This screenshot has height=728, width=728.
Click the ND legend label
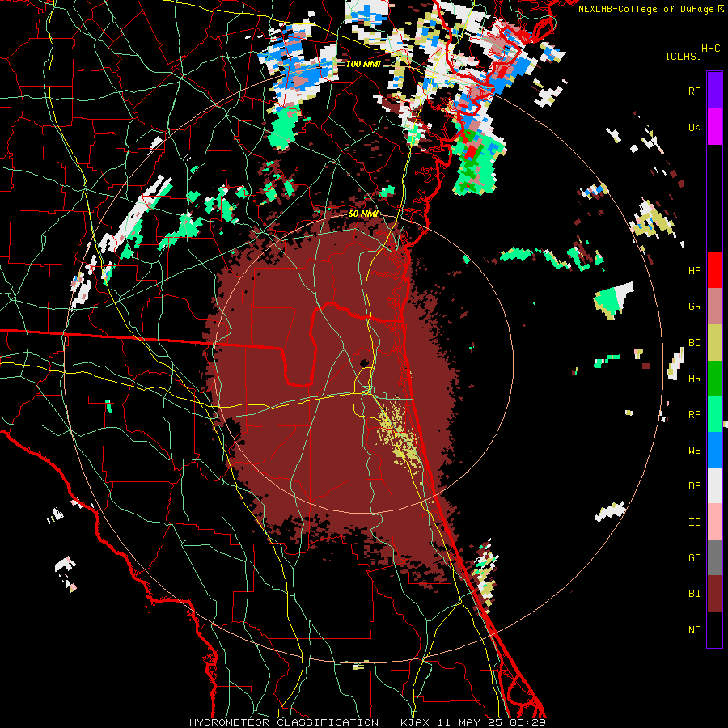coord(694,630)
